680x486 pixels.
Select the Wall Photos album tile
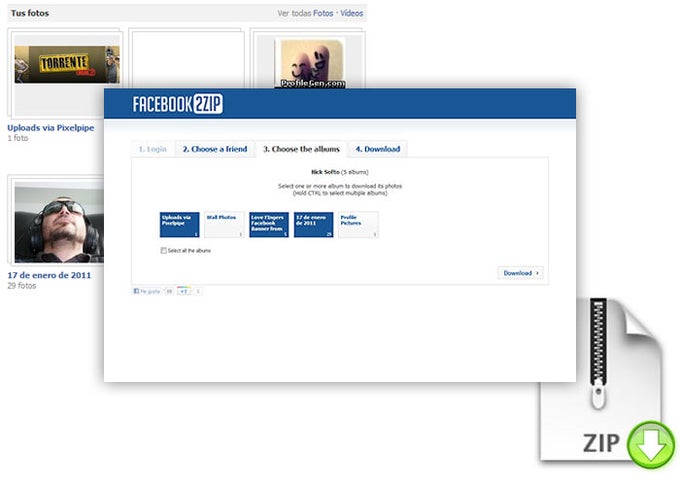224,225
